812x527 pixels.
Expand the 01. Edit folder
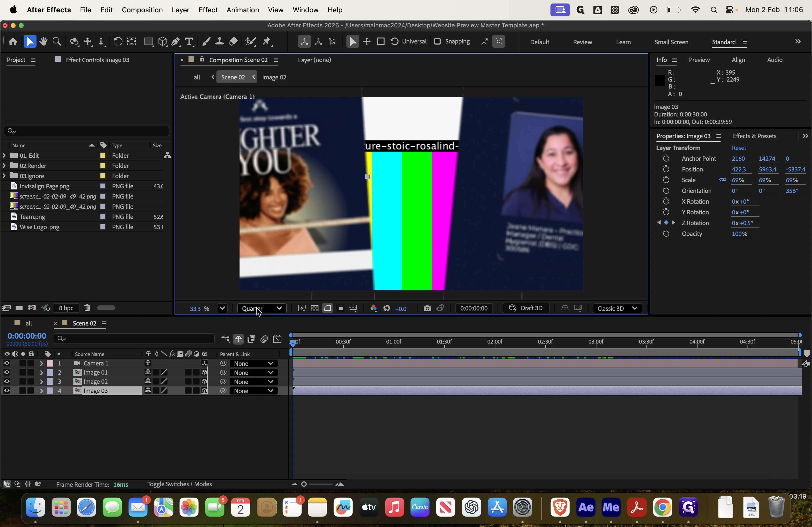[x=4, y=155]
